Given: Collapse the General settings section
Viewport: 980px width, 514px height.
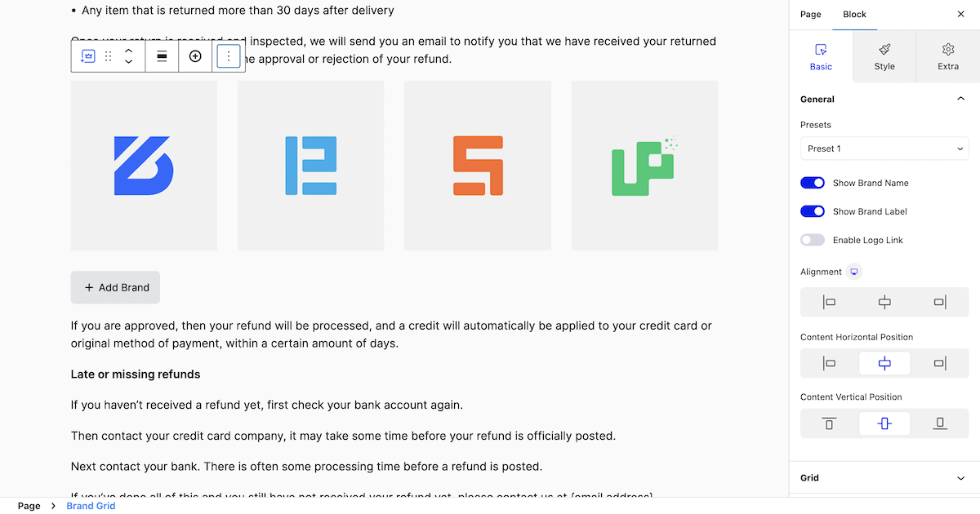Looking at the screenshot, I should coord(960,99).
